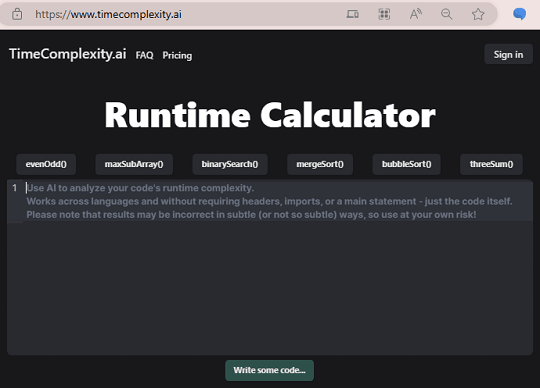Click the Runtime Calculator heading
The width and height of the screenshot is (540, 388).
click(x=270, y=115)
